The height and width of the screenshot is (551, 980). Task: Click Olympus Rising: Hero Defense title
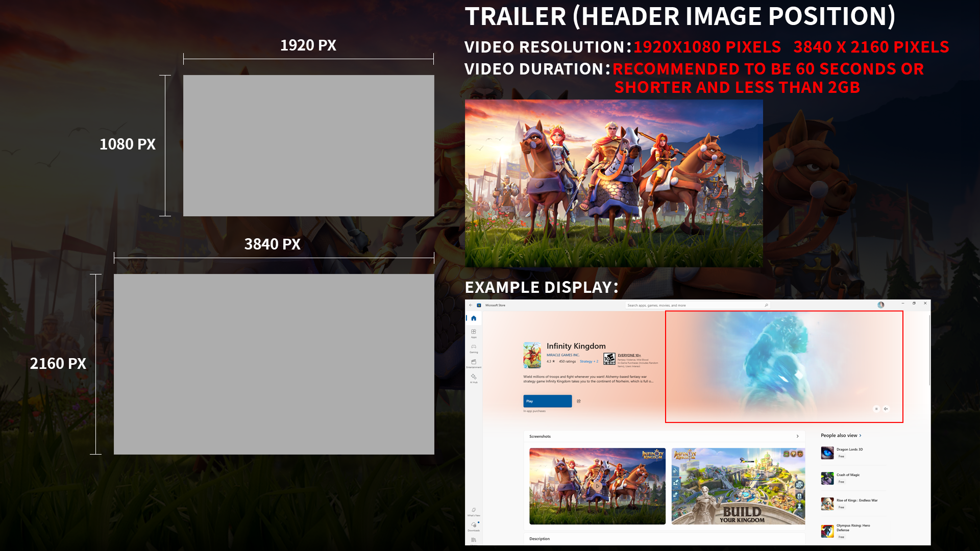853,528
